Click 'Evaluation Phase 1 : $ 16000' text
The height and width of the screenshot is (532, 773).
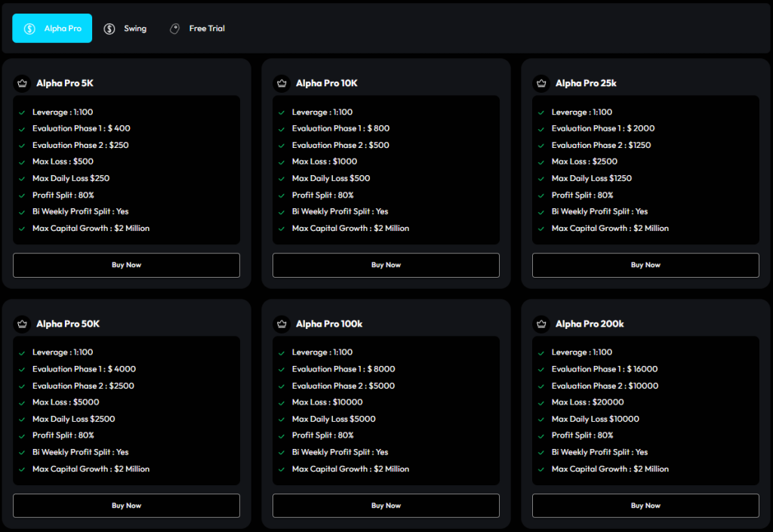605,369
